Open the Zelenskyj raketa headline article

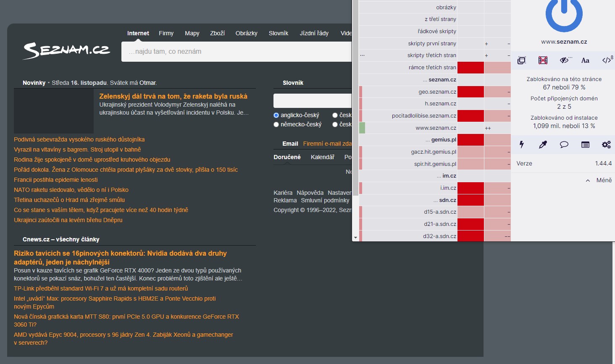(173, 96)
